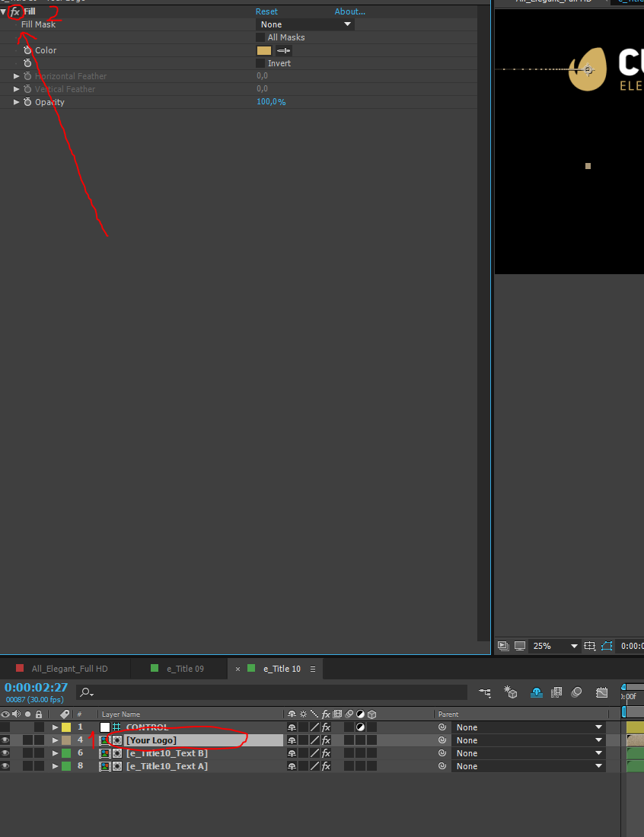Check the Invert checkbox in Fill effect

coord(260,63)
